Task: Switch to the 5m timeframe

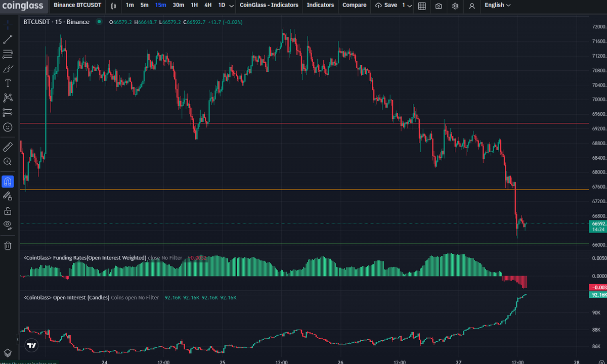Action: [x=145, y=5]
